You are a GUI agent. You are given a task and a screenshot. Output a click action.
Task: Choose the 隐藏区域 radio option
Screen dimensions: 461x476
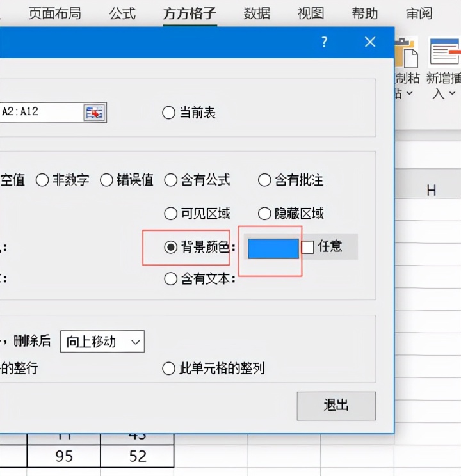pos(291,214)
